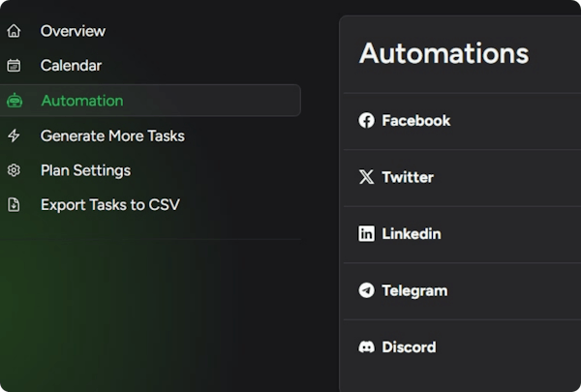Click the Discord logo icon
Viewport: 581px width, 392px height.
(366, 347)
